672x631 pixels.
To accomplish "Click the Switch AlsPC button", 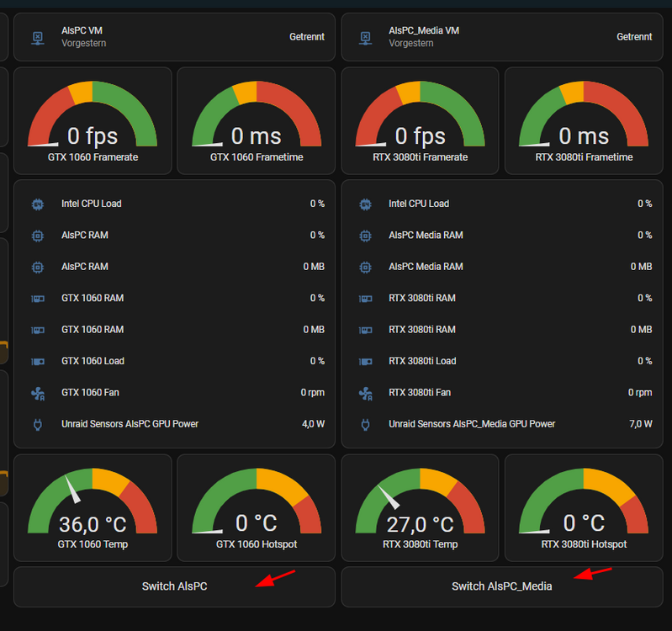I will 174,586.
